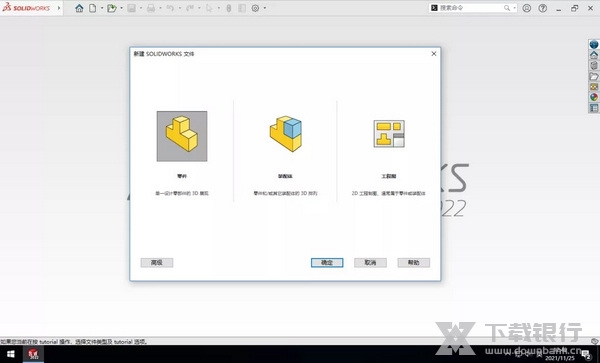Open the dropdown arrow next to Undo
Viewport: 600px width, 363px height.
(x=180, y=8)
